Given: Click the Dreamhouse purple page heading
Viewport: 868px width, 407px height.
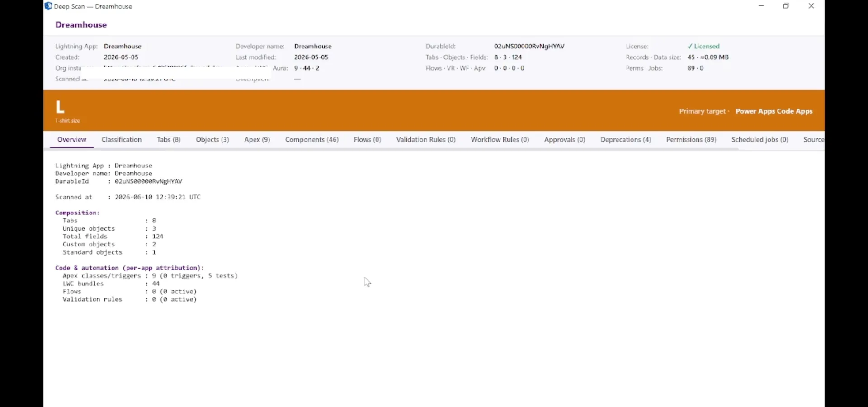Looking at the screenshot, I should point(81,25).
